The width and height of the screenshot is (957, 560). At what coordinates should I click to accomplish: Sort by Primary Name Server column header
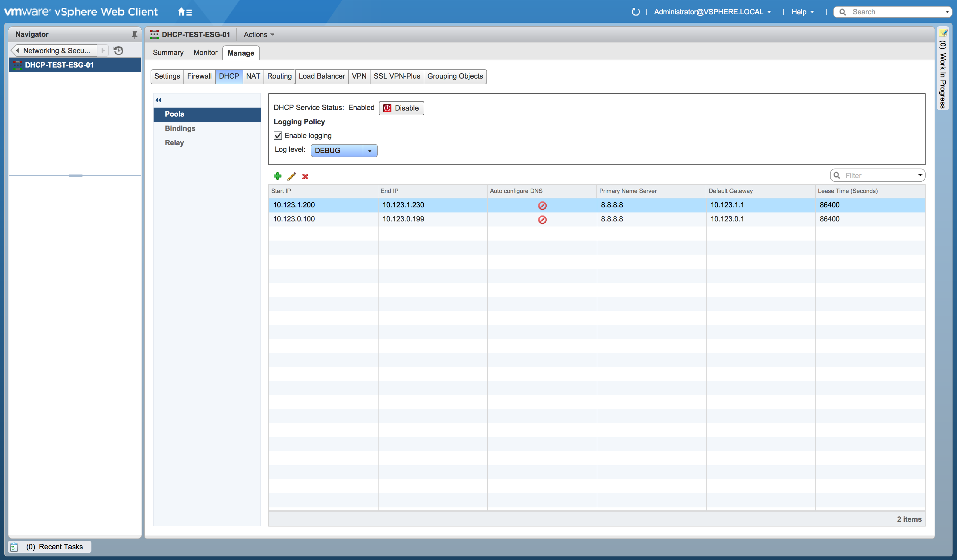[651, 191]
